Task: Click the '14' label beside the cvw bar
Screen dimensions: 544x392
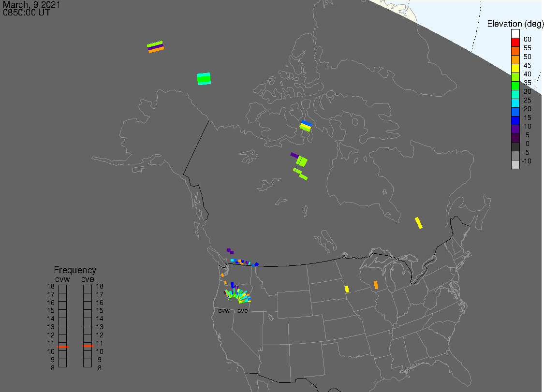Action: (x=51, y=319)
